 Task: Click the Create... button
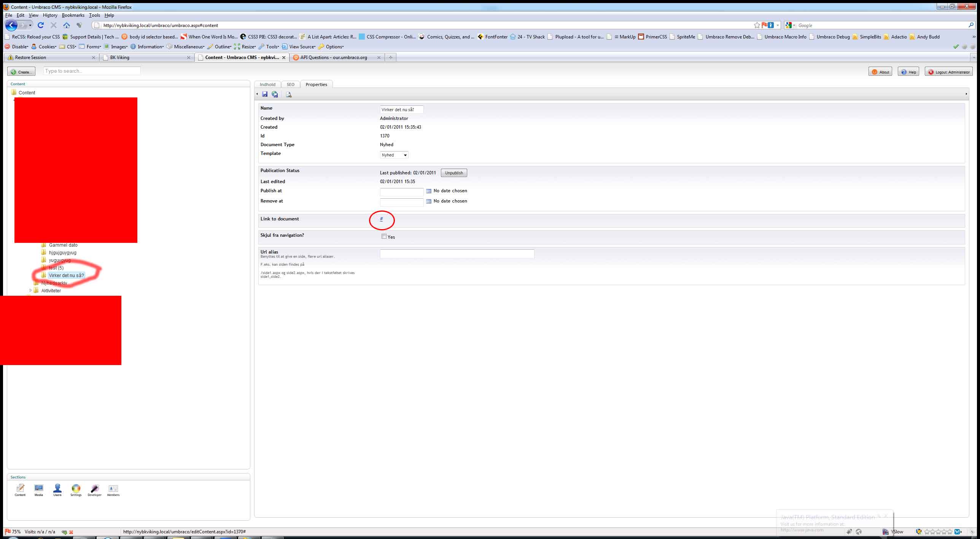point(21,72)
